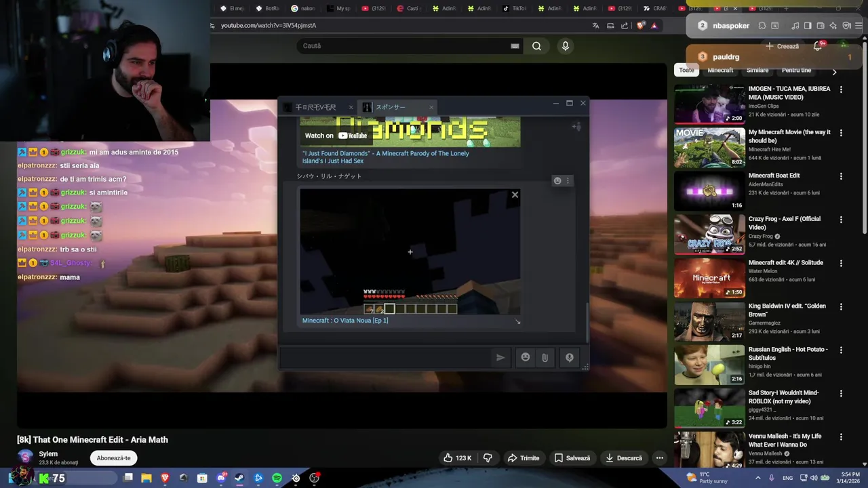Click share page icon in address bar

pos(625,26)
